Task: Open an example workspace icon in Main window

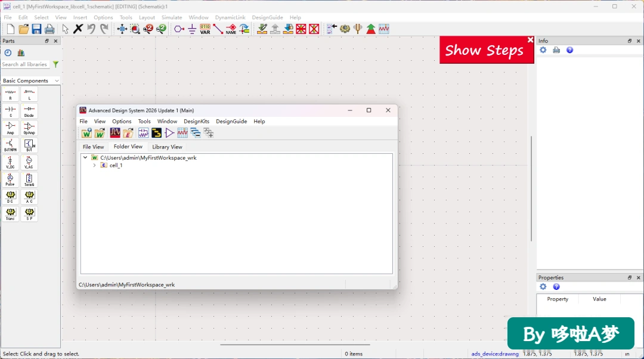Action: 128,132
